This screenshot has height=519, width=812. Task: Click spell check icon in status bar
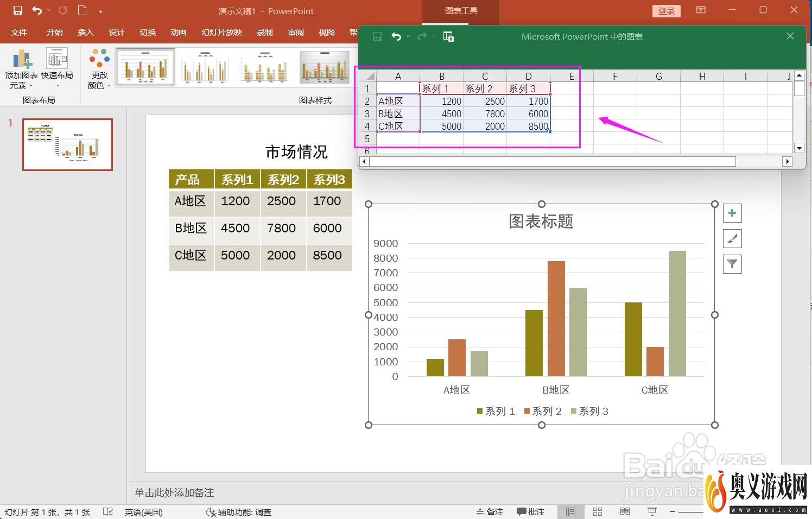coord(108,511)
